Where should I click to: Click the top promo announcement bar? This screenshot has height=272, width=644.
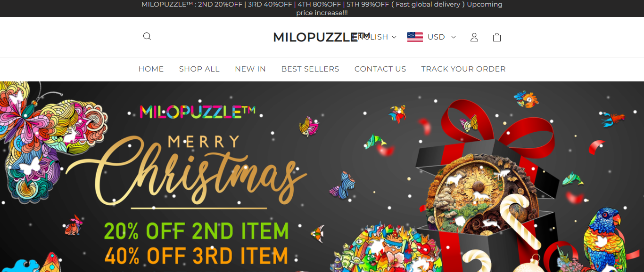[x=322, y=8]
